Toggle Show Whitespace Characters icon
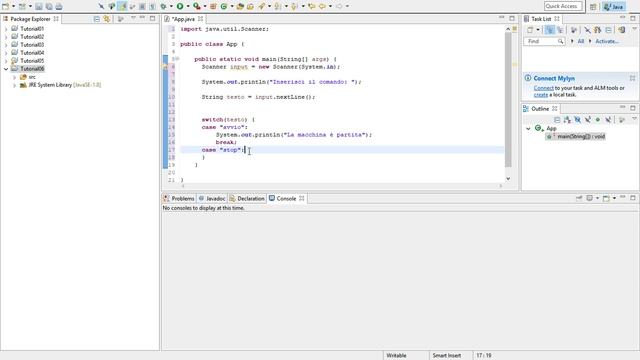 tap(152, 6)
